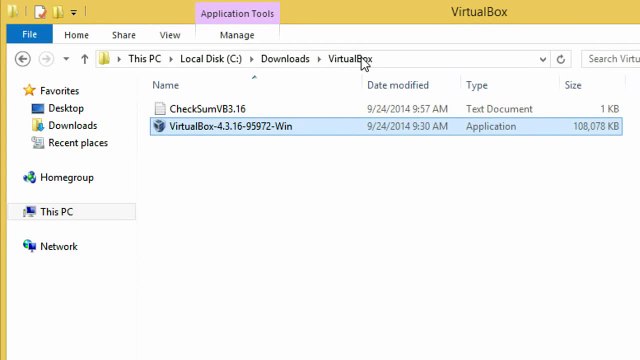Refresh the VirtualBox folder view
The image size is (640, 360).
pyautogui.click(x=561, y=59)
